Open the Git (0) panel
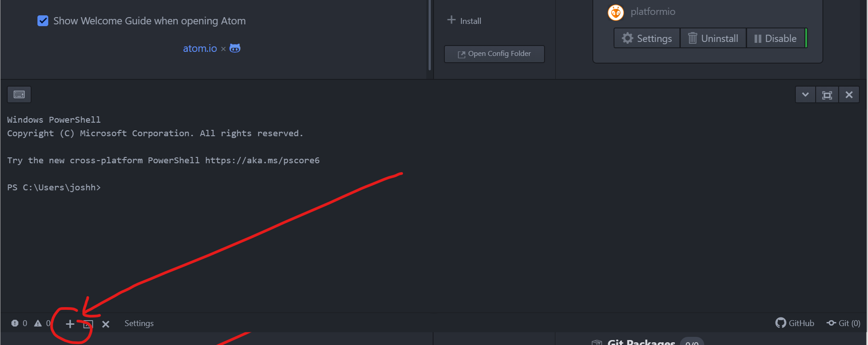Screen dimensions: 868x345 (844, 323)
